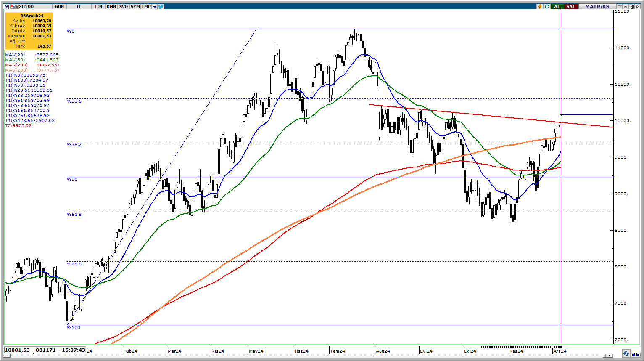
Task: Click the Kas24 time axis label
Action: (x=516, y=351)
